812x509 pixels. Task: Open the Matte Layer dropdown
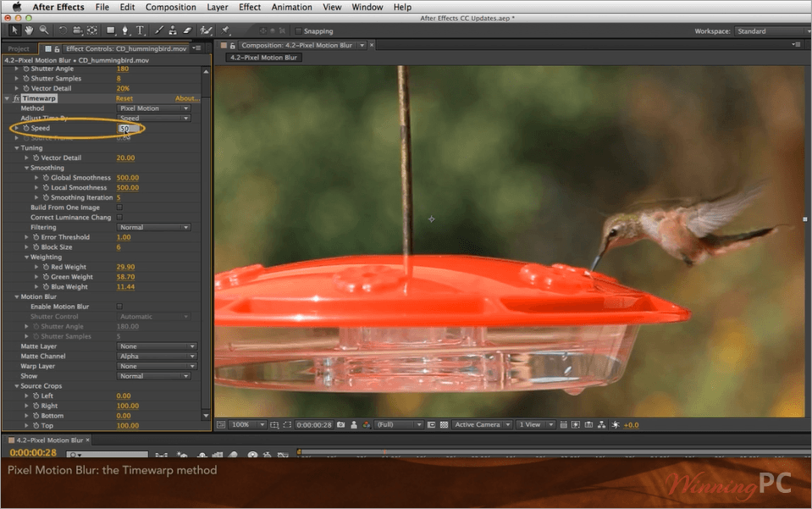coord(157,346)
